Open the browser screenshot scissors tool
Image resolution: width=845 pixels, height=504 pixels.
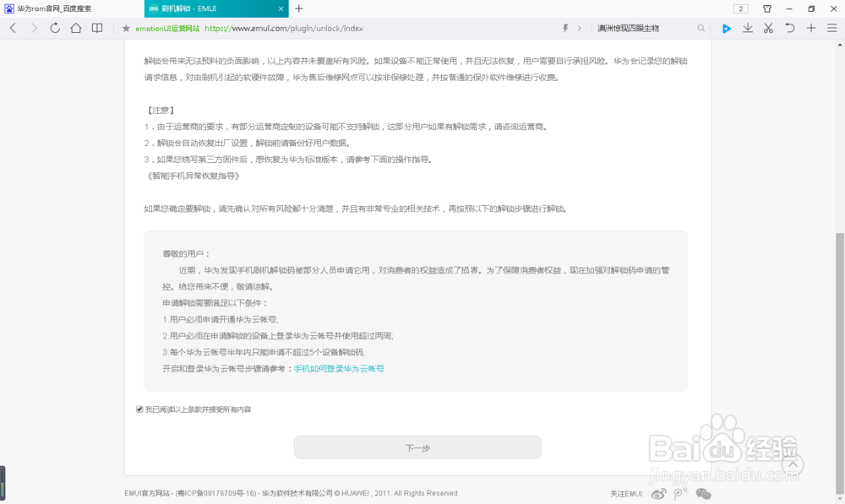point(769,28)
